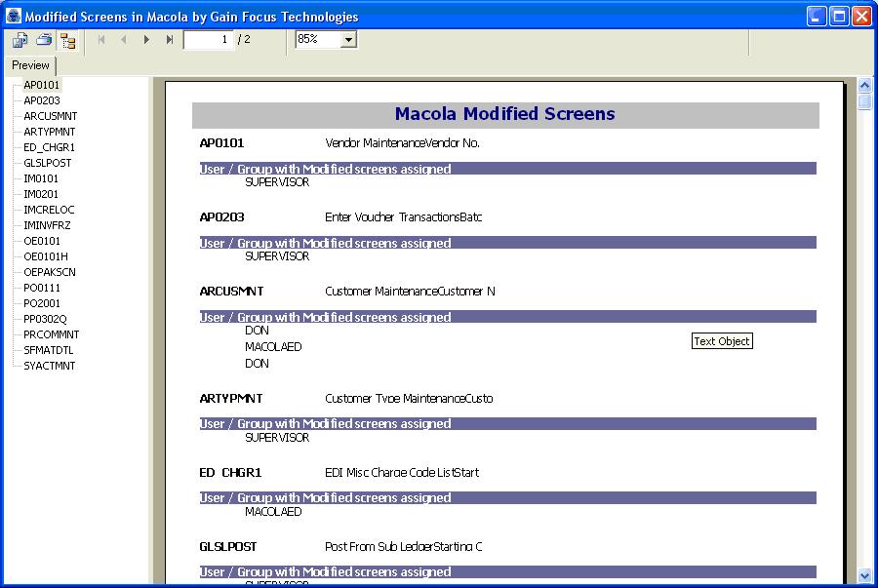Viewport: 878px width, 588px height.
Task: Click the Export report icon
Action: pyautogui.click(x=20, y=40)
